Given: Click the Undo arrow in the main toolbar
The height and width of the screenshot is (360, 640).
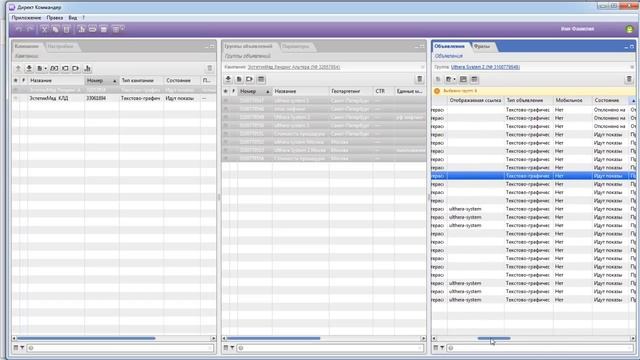Looking at the screenshot, I should (19, 29).
